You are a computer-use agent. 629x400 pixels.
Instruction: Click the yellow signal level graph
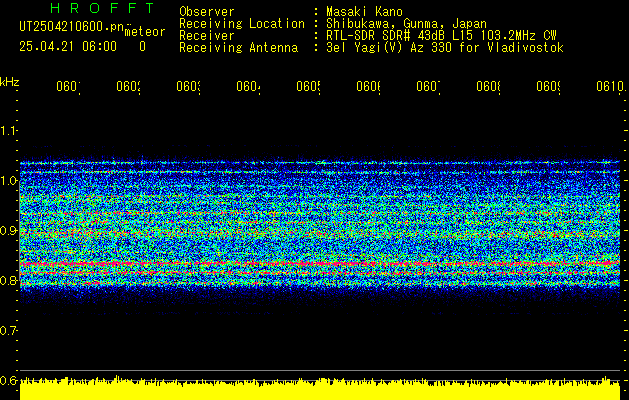[320, 388]
